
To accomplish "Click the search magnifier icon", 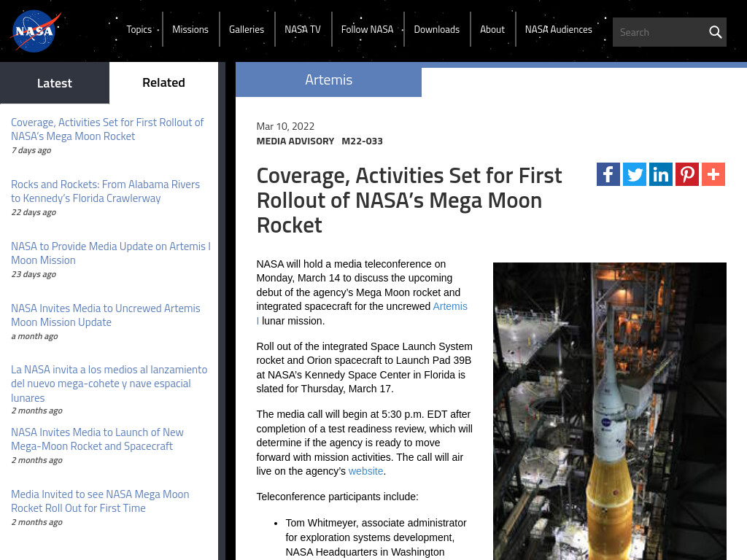I will [x=715, y=32].
